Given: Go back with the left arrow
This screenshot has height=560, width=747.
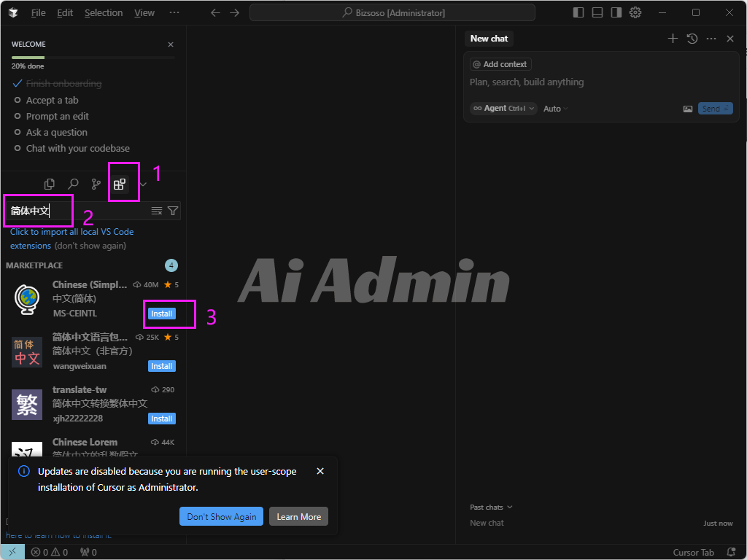Looking at the screenshot, I should coord(215,13).
